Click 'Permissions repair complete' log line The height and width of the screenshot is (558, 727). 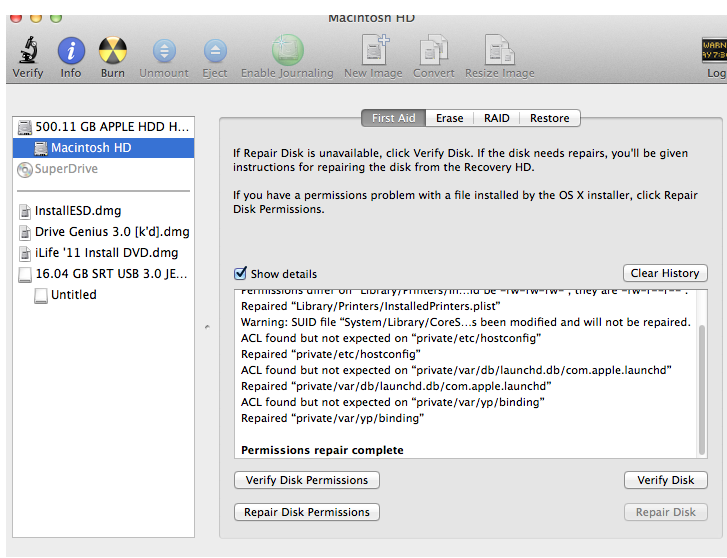tap(322, 450)
